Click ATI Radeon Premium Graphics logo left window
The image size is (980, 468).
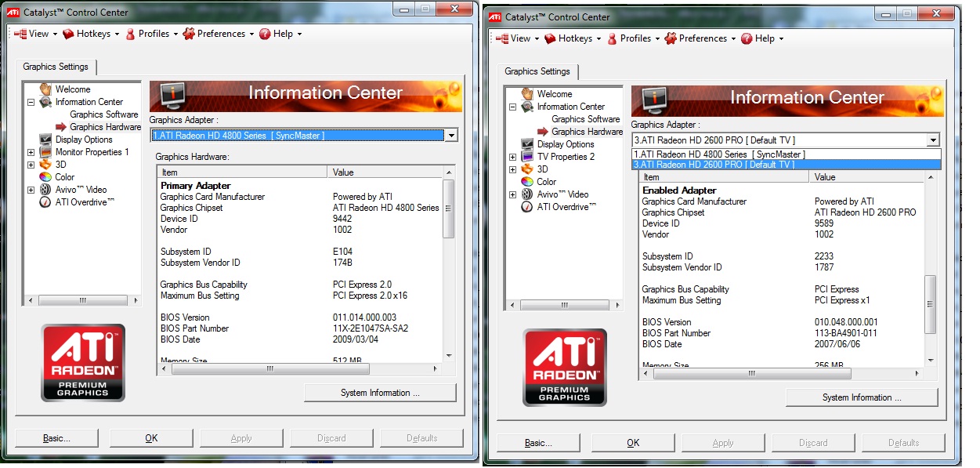pyautogui.click(x=83, y=363)
